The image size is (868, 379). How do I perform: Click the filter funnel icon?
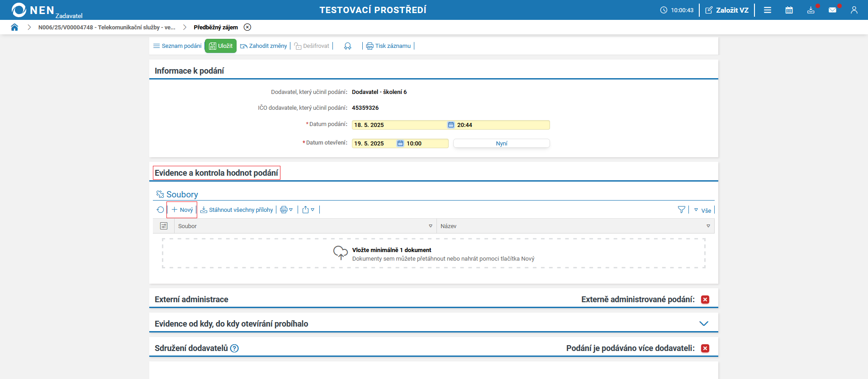681,210
